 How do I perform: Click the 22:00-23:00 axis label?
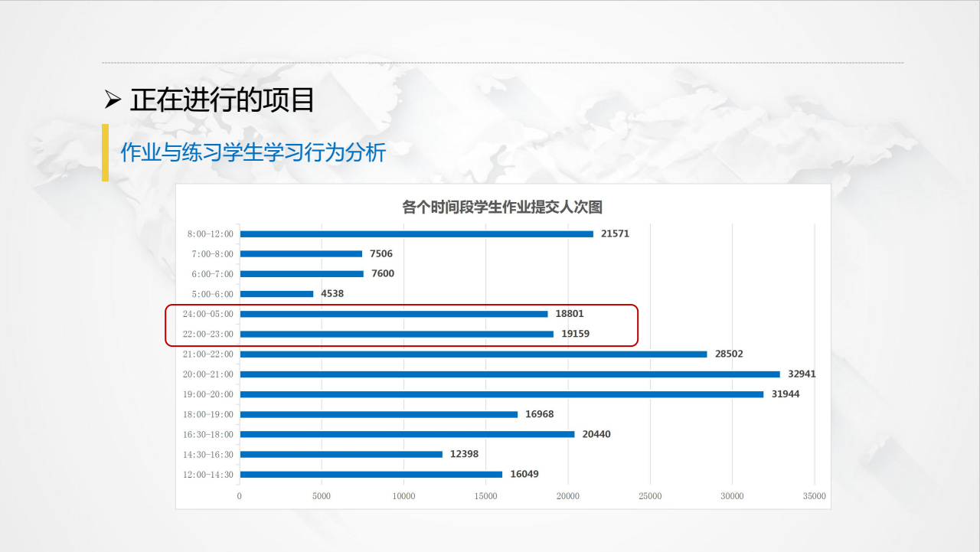point(208,334)
